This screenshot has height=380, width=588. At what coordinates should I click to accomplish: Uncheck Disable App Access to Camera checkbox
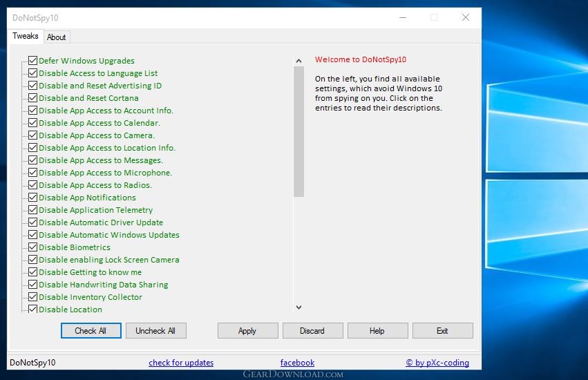[33, 135]
